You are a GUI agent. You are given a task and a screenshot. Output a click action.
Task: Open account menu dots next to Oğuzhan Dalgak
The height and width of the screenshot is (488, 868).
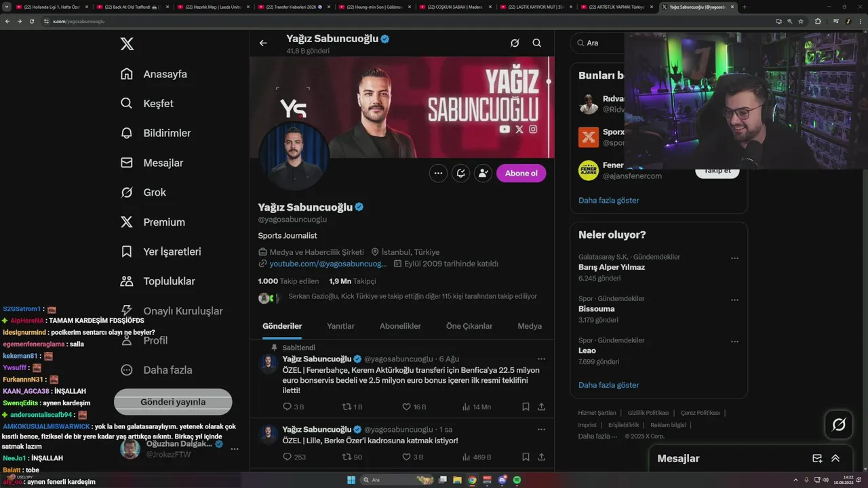(235, 449)
